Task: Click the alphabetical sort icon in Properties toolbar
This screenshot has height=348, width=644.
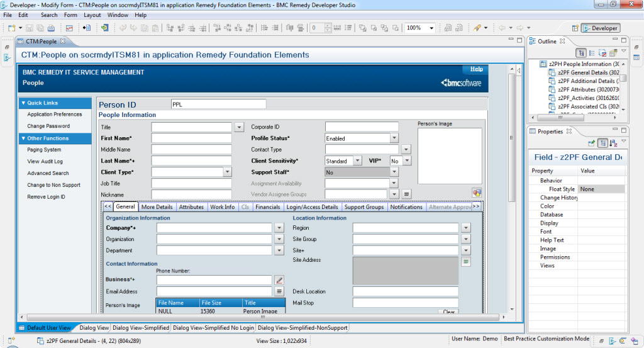Action: [613, 143]
